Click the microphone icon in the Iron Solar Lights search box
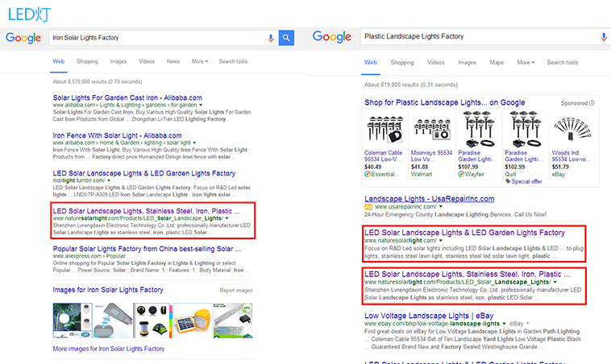Screen dimensions: 611x364 point(270,38)
